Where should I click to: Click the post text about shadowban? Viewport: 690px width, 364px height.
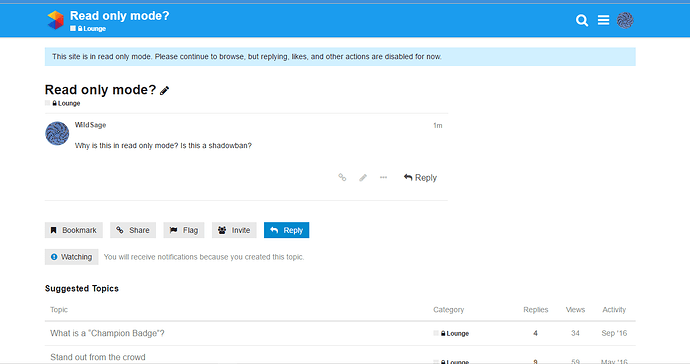click(x=163, y=146)
